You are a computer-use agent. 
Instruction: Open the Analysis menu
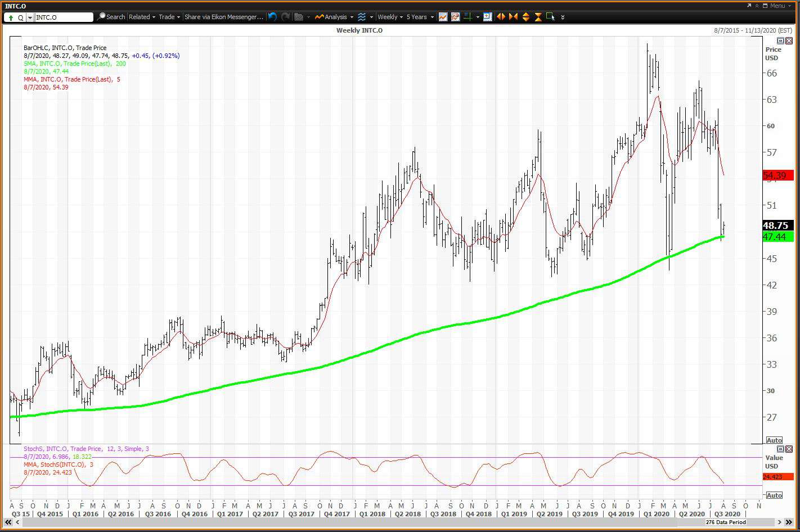coord(334,17)
